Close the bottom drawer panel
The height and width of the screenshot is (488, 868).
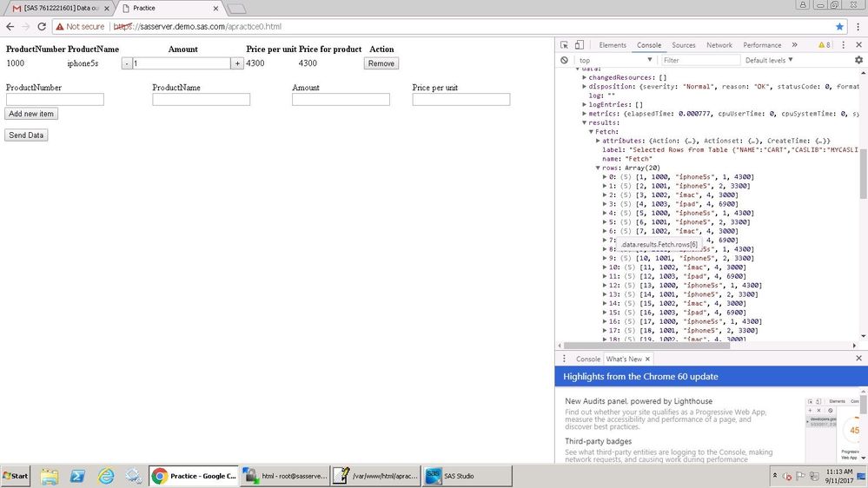[x=858, y=359]
